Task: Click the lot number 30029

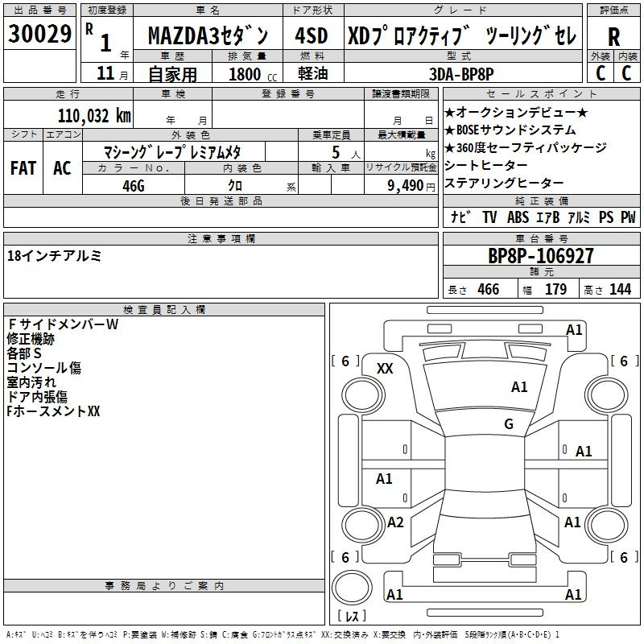Action: [39, 34]
